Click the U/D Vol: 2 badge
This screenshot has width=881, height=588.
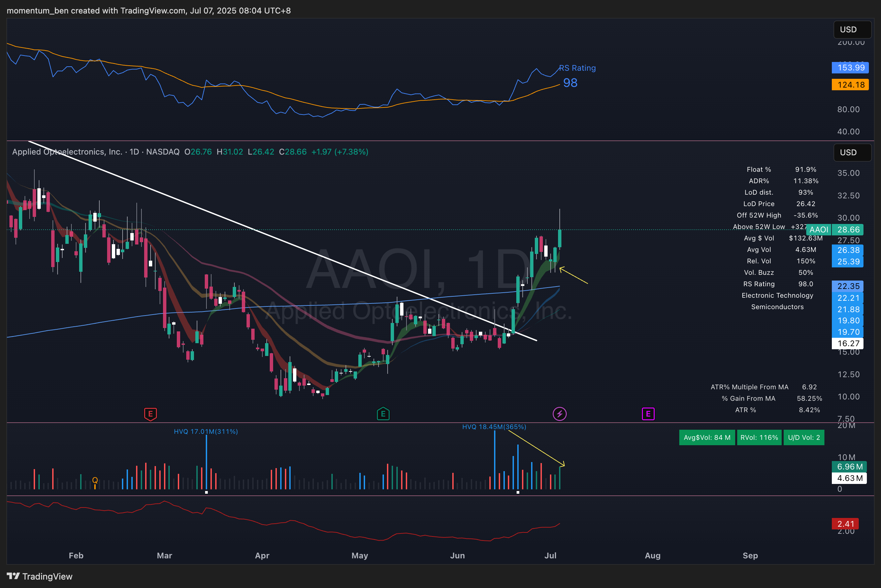click(804, 437)
